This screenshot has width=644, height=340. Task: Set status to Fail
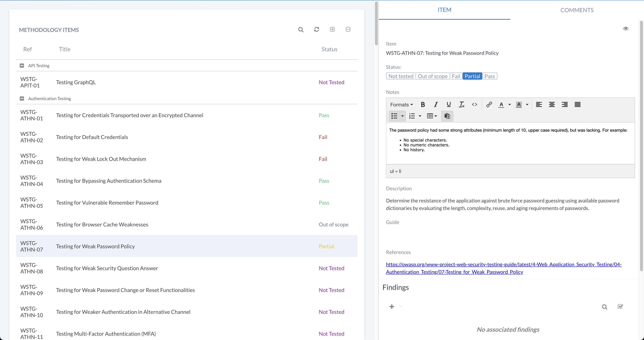tap(456, 76)
